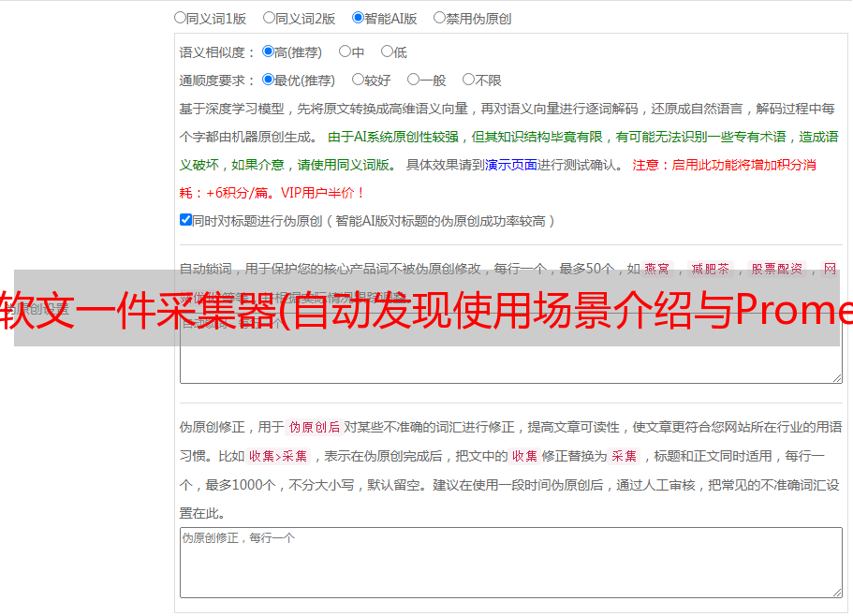Set 通顺度要求 to 一般
This screenshot has width=853, height=616.
(414, 80)
